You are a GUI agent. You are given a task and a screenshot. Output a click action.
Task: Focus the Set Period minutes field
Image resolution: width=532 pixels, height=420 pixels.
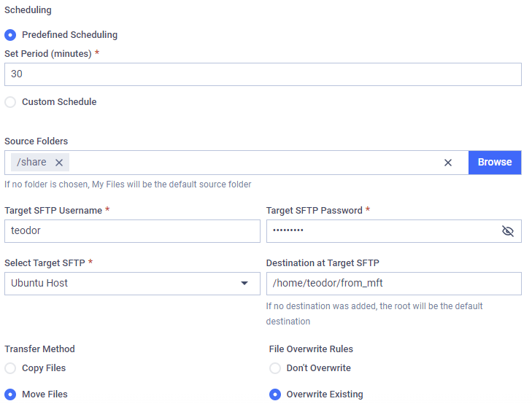pos(263,74)
